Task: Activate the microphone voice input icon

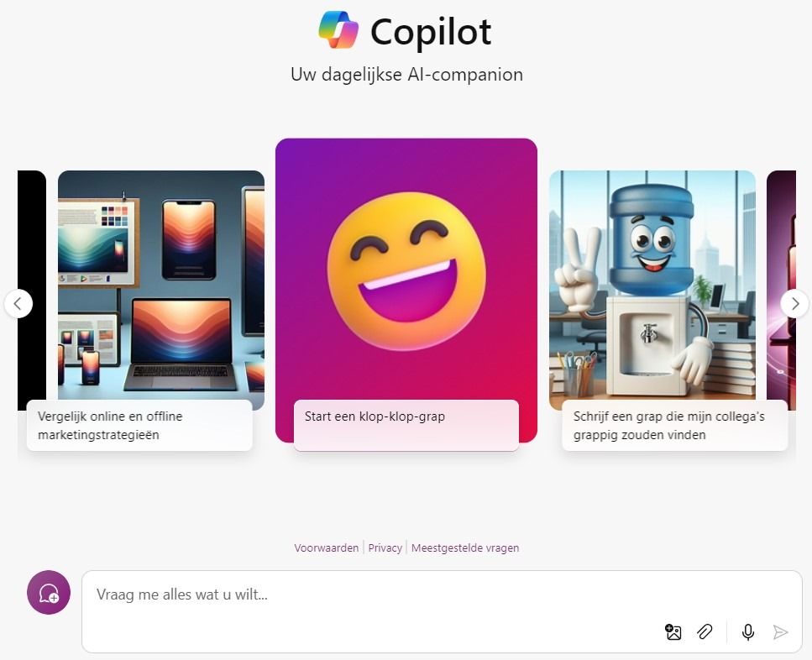Action: tap(748, 632)
